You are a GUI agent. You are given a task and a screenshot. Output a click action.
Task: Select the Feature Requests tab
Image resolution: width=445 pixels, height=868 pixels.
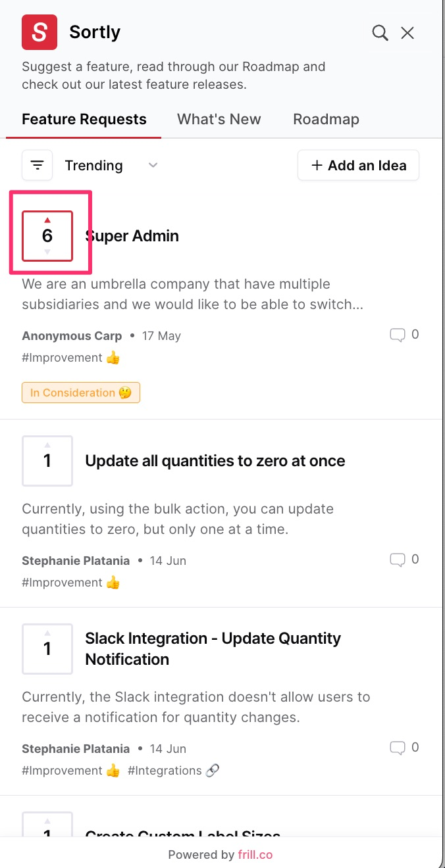pyautogui.click(x=84, y=119)
